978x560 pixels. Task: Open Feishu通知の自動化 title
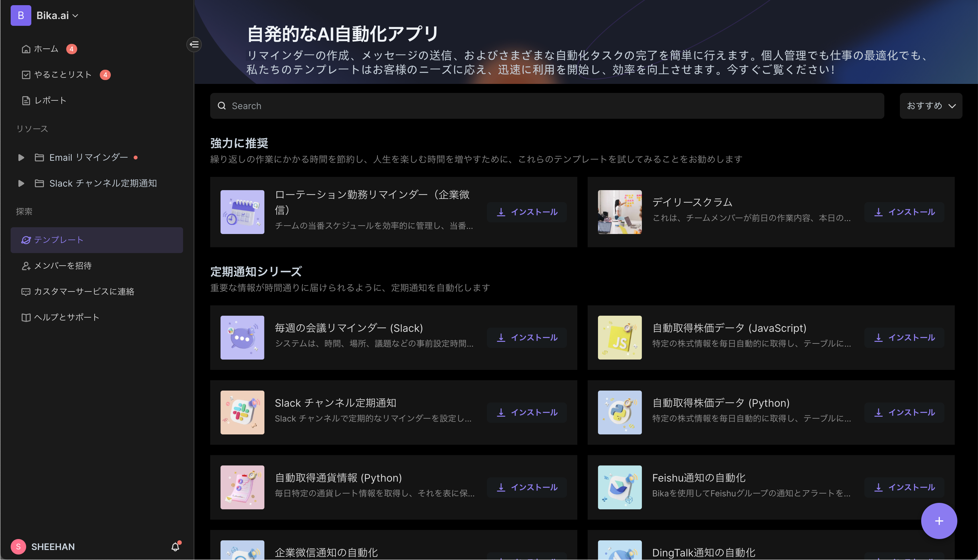699,478
